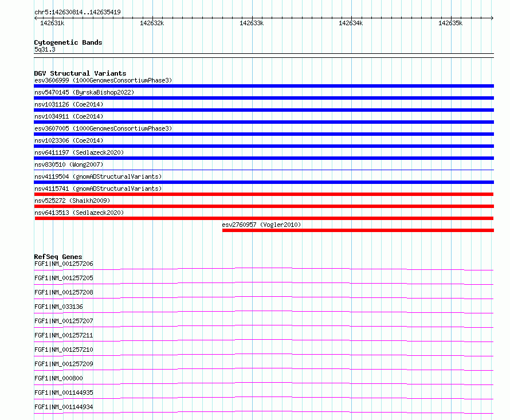This screenshot has height=420, width=510.
Task: Click the red bar under nsv4115741
Action: point(264,194)
